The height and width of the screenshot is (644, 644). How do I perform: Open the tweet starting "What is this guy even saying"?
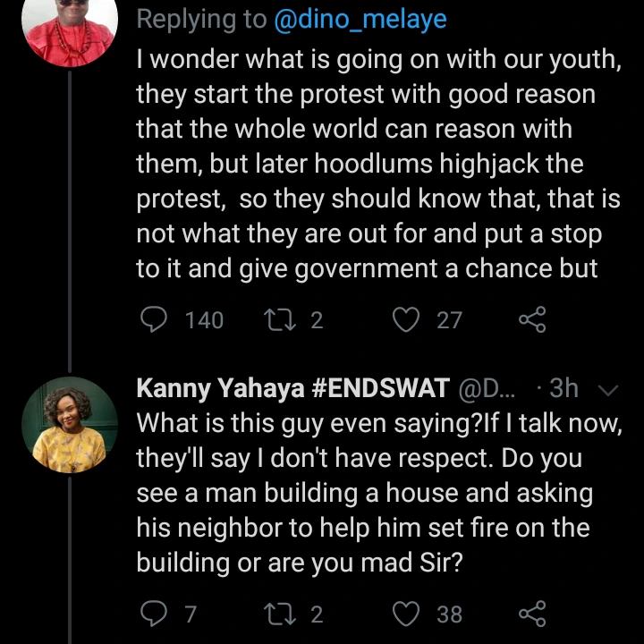pyautogui.click(x=376, y=492)
